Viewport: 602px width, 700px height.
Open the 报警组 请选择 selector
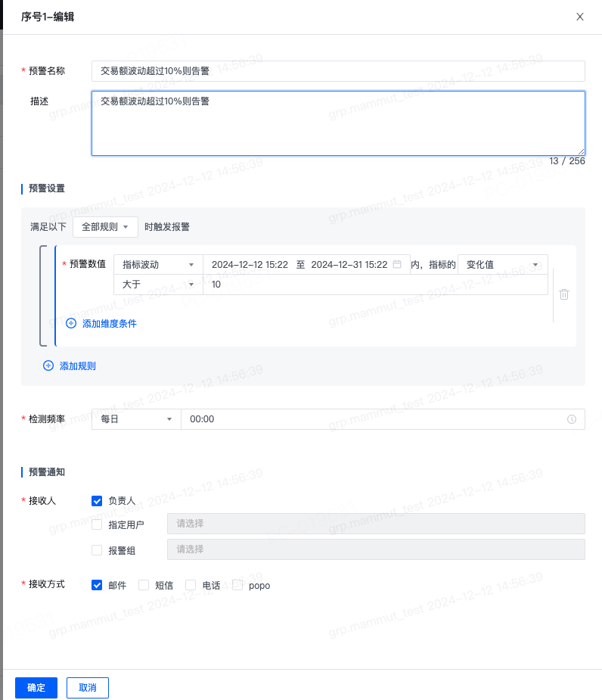click(376, 549)
